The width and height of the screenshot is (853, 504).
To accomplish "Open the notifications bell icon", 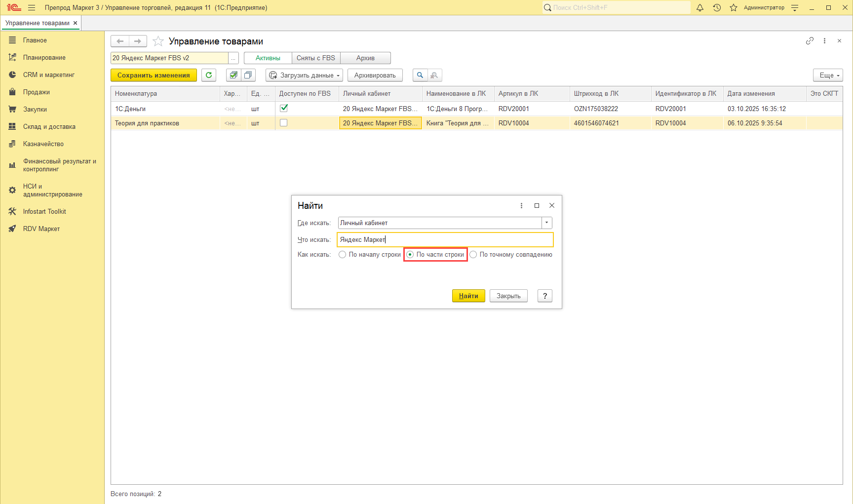I will (x=700, y=7).
